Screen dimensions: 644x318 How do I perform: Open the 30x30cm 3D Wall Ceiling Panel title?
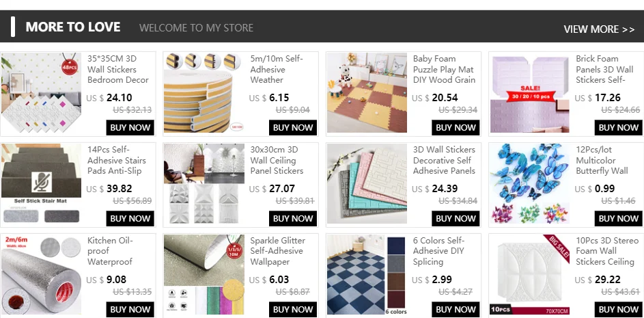[x=277, y=160]
